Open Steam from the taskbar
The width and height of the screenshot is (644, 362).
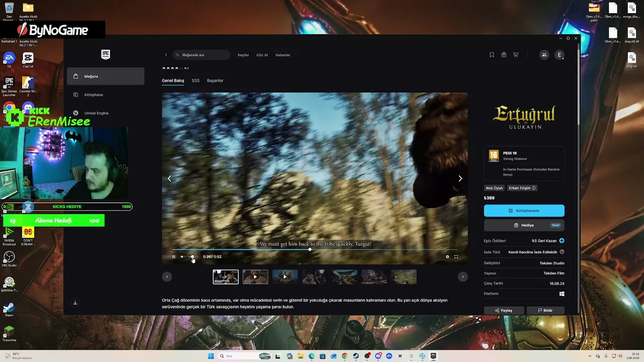click(x=356, y=356)
